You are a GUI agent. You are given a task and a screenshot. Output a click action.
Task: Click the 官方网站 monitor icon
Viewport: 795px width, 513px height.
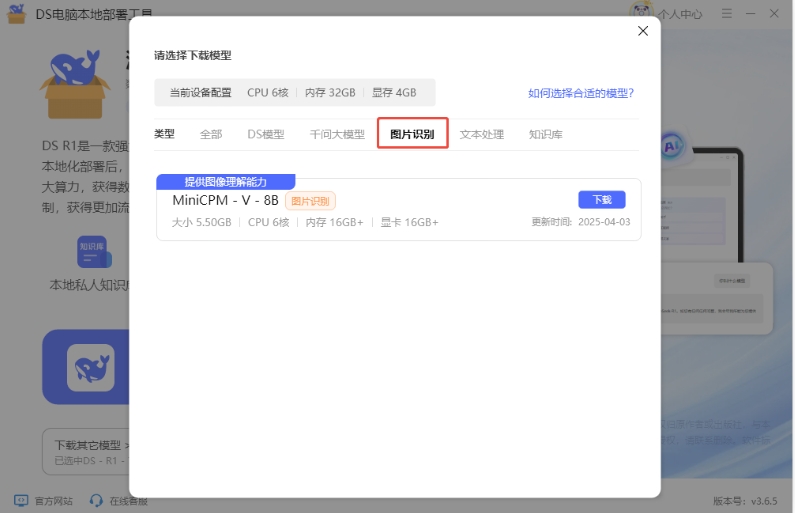tap(21, 501)
